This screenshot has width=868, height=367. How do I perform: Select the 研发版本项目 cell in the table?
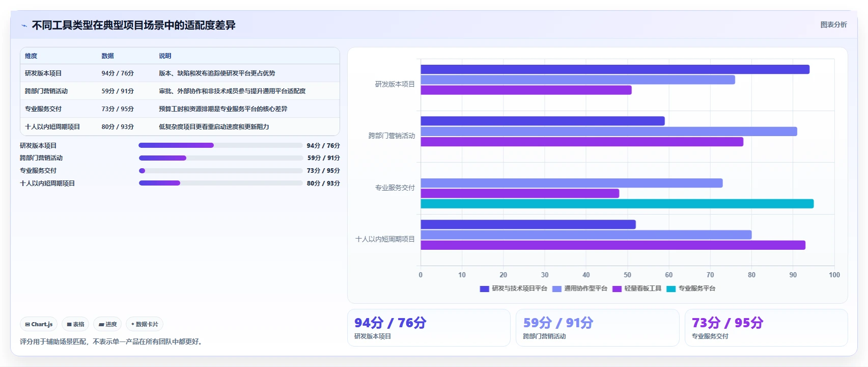click(x=43, y=73)
